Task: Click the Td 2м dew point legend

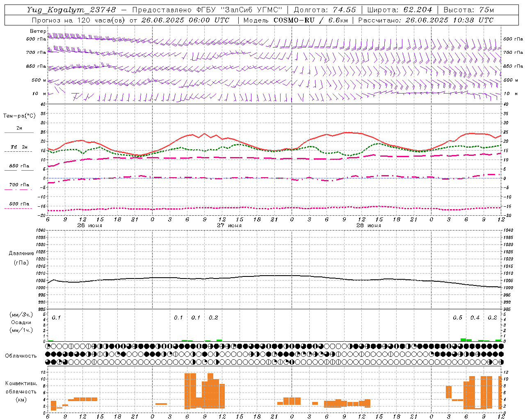Action: pyautogui.click(x=19, y=147)
